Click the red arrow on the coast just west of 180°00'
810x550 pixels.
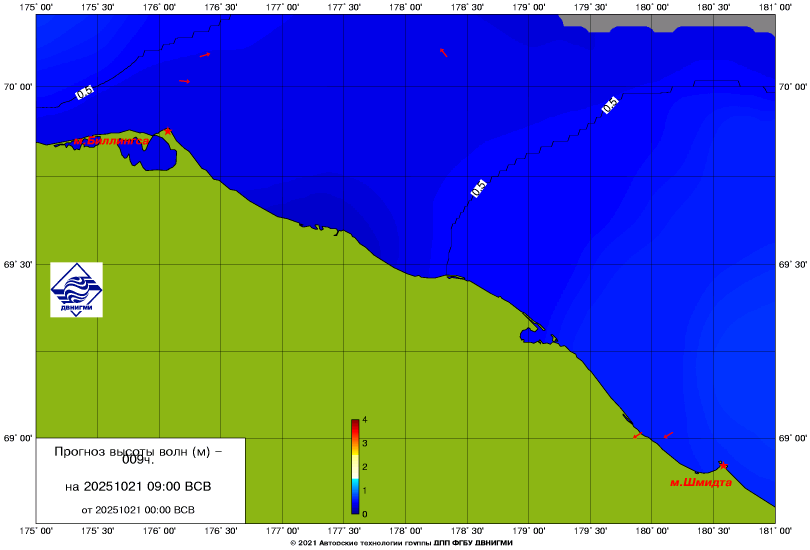coord(636,436)
